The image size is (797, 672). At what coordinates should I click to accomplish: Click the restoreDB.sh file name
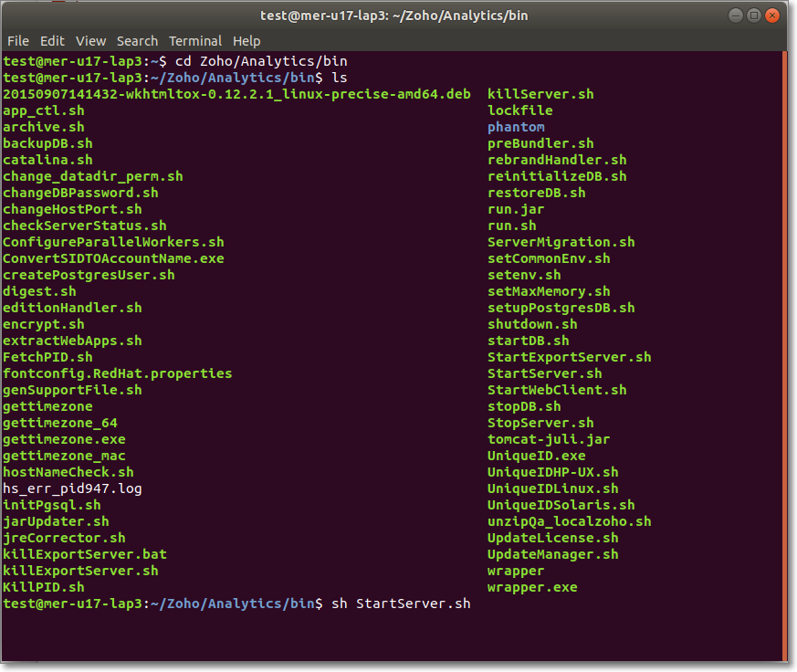[536, 193]
